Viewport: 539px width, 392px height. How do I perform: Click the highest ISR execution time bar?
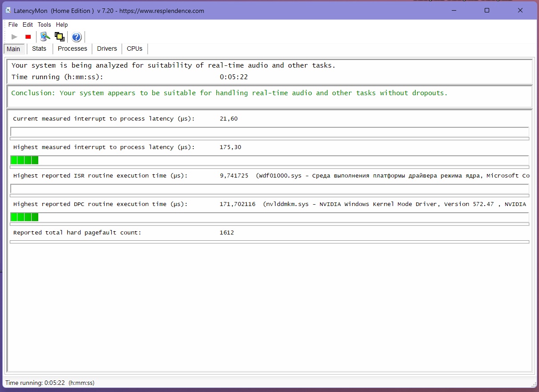270,189
